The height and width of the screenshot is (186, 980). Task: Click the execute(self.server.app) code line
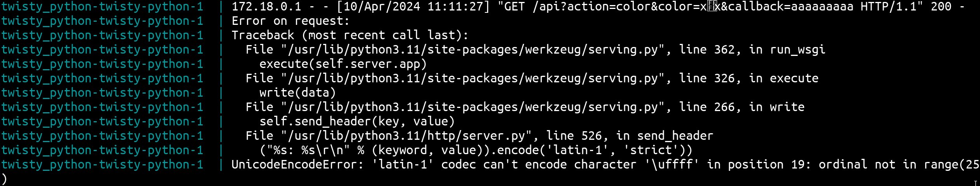click(343, 64)
